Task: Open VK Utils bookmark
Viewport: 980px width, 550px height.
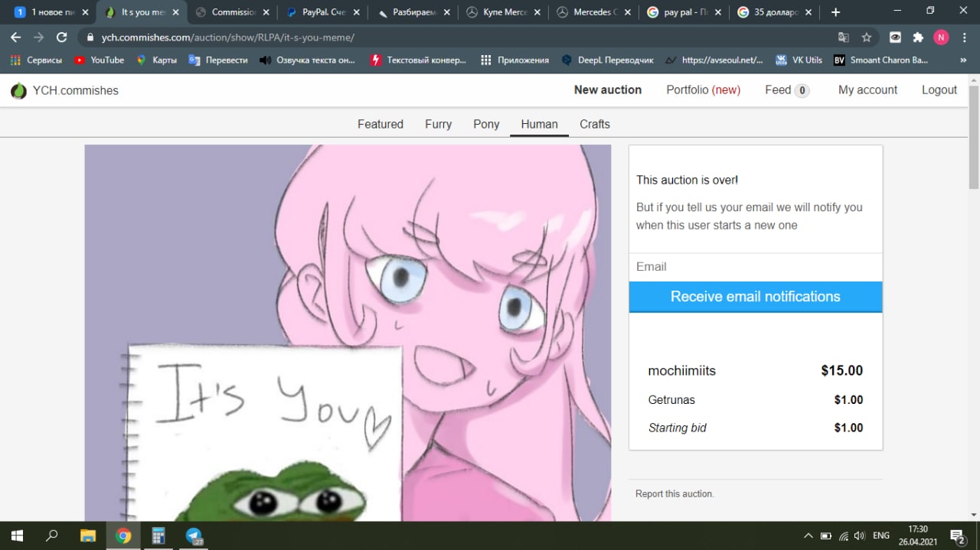Action: click(799, 60)
